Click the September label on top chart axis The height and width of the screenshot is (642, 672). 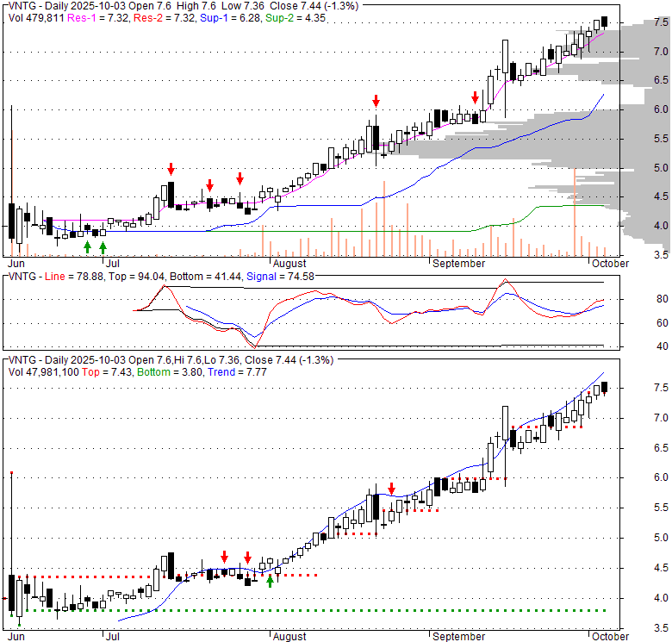[x=459, y=263]
